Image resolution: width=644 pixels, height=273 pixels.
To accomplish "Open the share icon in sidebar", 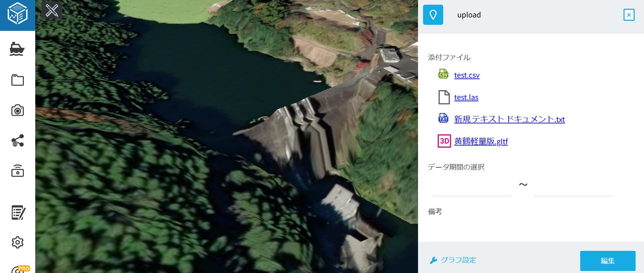I will click(x=17, y=141).
